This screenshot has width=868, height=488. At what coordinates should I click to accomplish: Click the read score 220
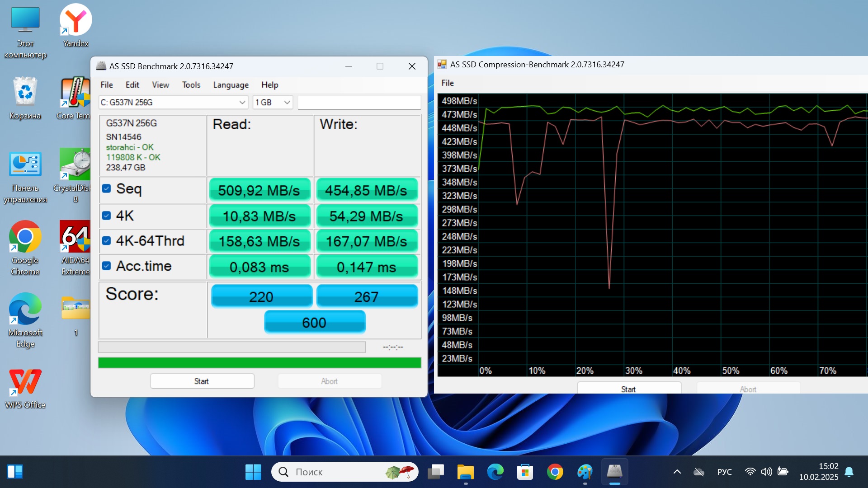coord(262,296)
